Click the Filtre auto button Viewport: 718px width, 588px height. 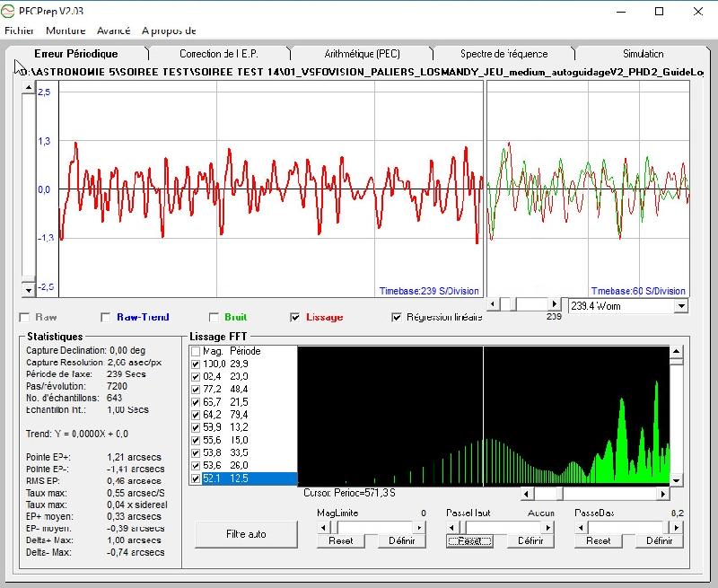coord(246,534)
